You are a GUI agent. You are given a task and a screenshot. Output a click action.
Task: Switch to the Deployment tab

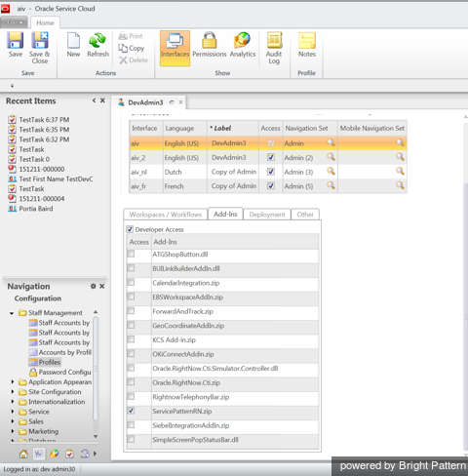click(x=267, y=215)
